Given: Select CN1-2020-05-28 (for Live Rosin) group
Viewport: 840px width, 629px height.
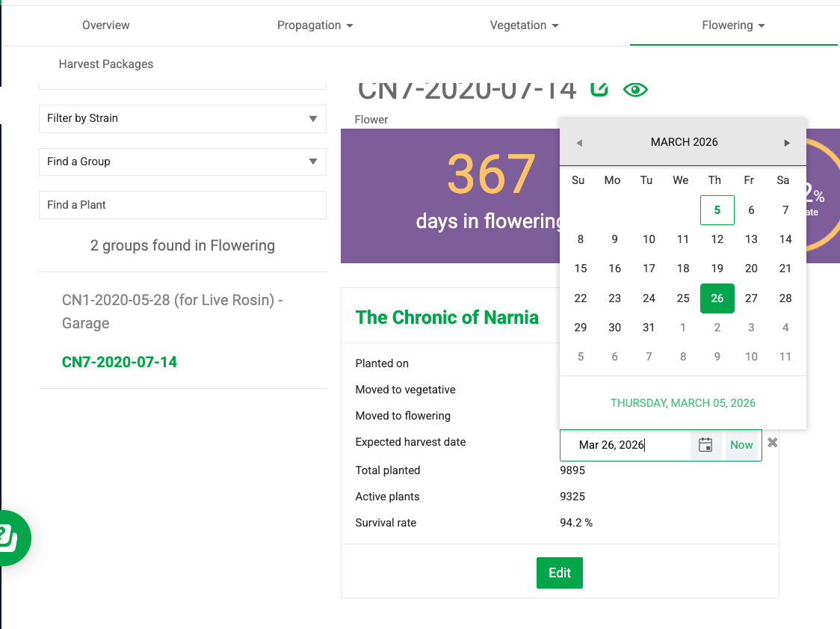Looking at the screenshot, I should click(x=172, y=311).
